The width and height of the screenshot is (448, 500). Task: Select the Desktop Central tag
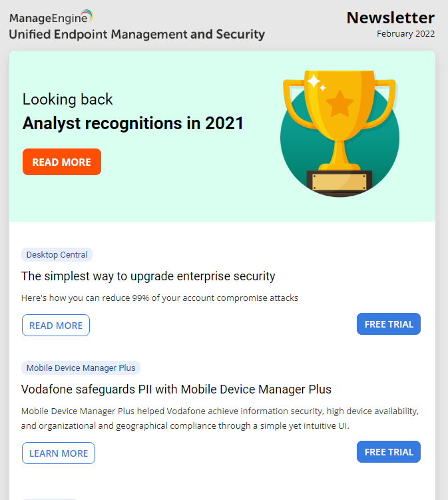click(x=57, y=254)
